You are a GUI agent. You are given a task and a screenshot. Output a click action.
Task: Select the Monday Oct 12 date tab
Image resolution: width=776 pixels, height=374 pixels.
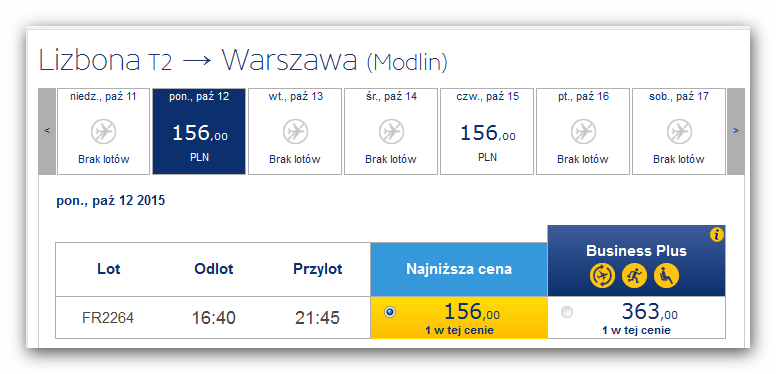click(199, 131)
